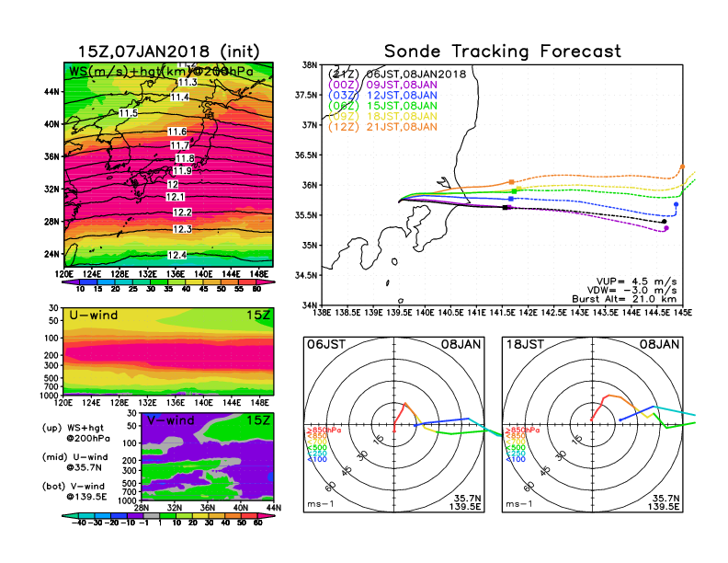Click the "(up) WS+hgt @200hPa" description
This screenshot has height=563, width=728.
tap(76, 433)
